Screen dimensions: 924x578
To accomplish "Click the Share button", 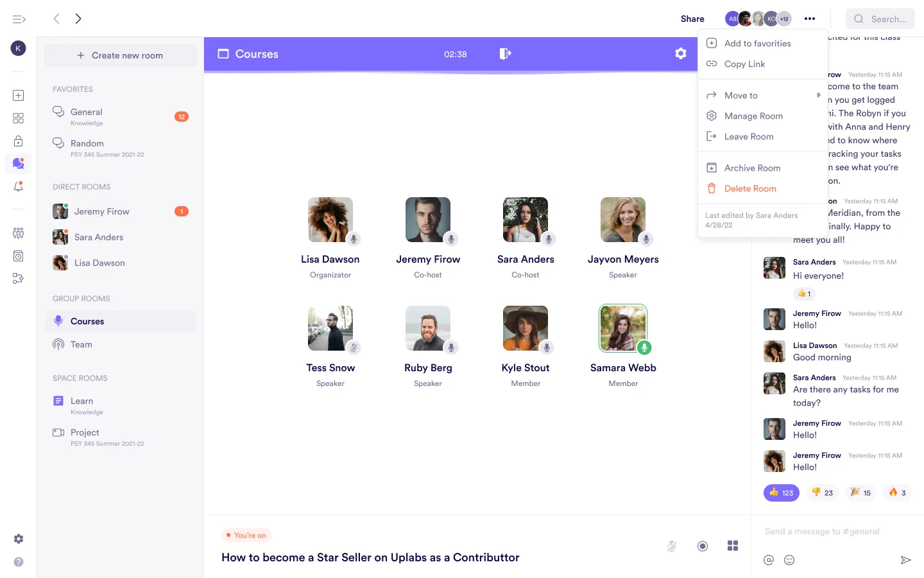I will pos(692,19).
